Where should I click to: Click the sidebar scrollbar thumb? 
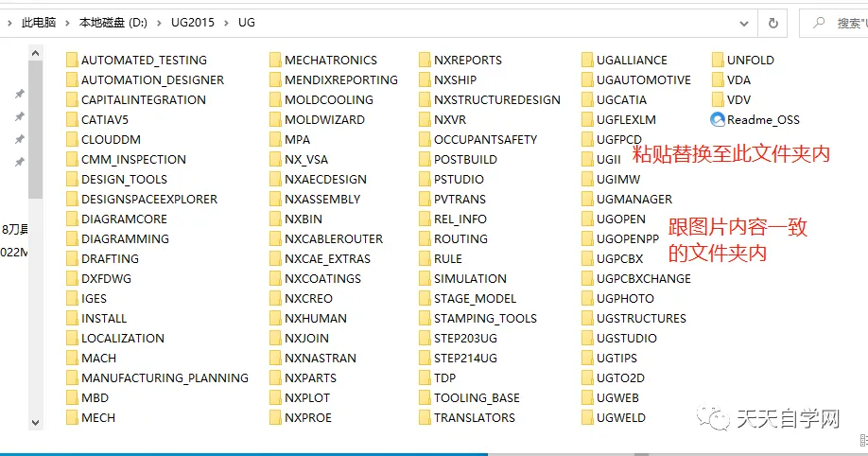click(35, 131)
